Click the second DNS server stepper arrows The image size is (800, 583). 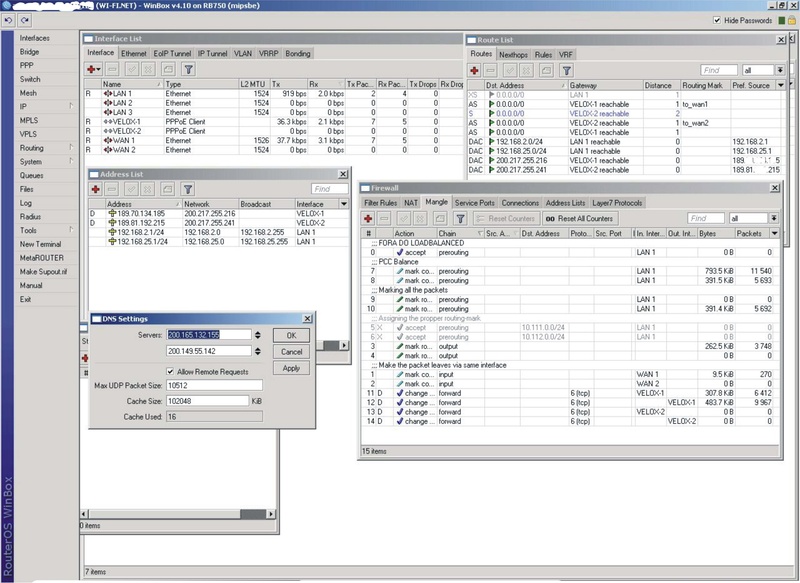click(x=258, y=351)
